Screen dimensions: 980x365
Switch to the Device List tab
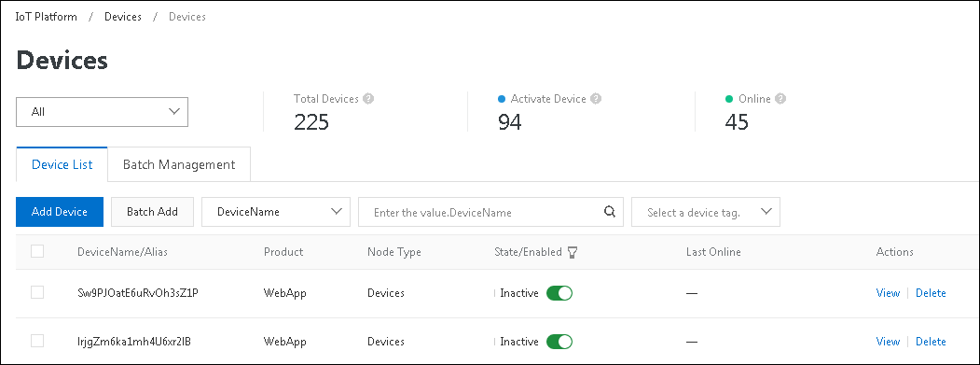point(62,164)
